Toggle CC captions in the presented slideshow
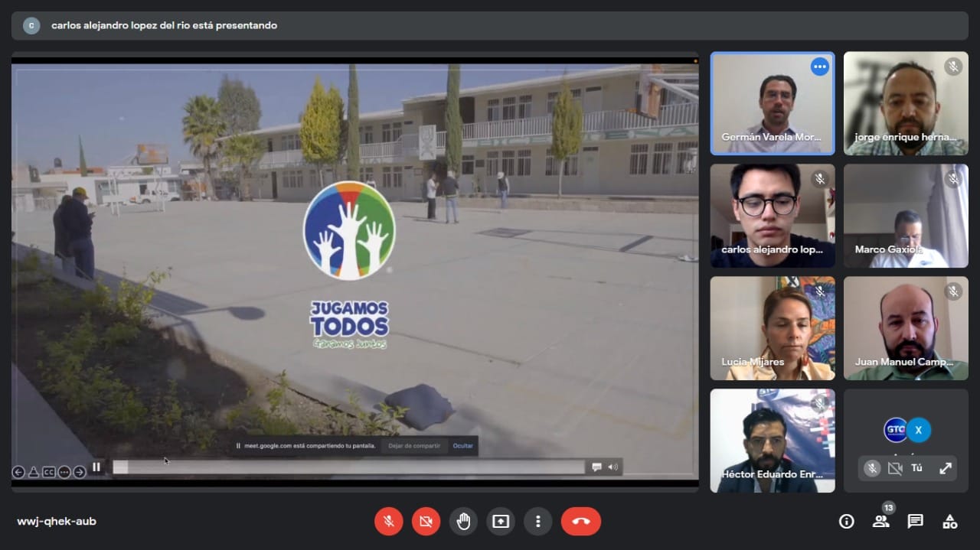The image size is (980, 550). coord(49,472)
